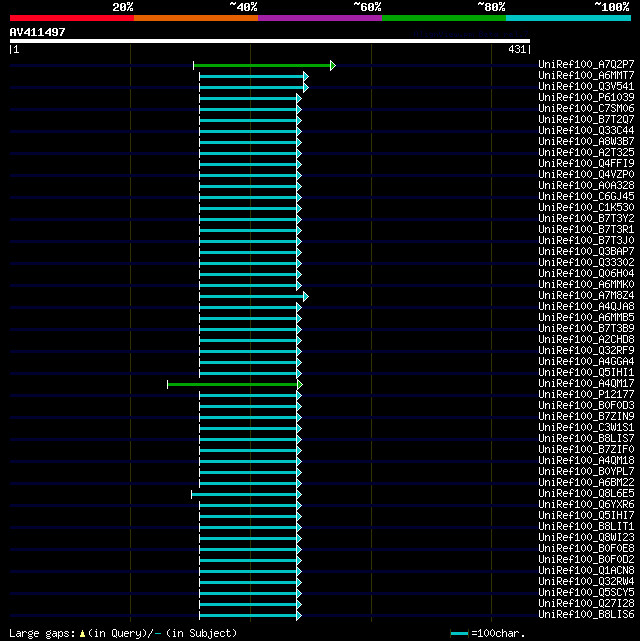Select the UniRef100_Q8WI23 label

click(586, 538)
